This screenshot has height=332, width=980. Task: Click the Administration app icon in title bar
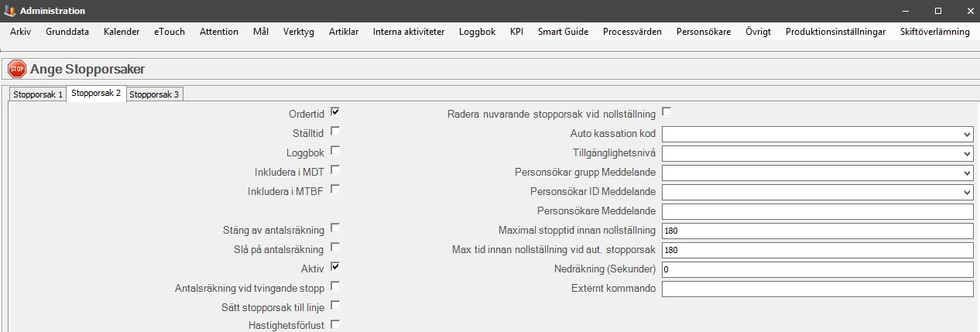pyautogui.click(x=9, y=11)
